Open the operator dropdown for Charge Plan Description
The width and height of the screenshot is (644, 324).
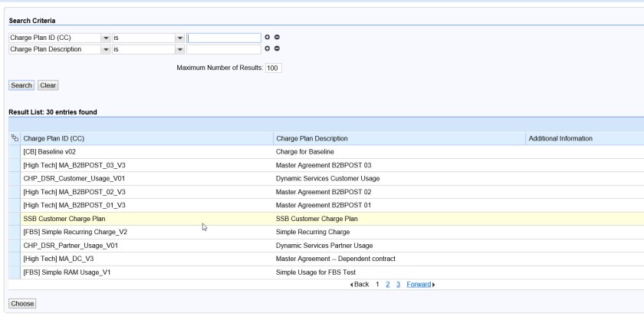(179, 49)
